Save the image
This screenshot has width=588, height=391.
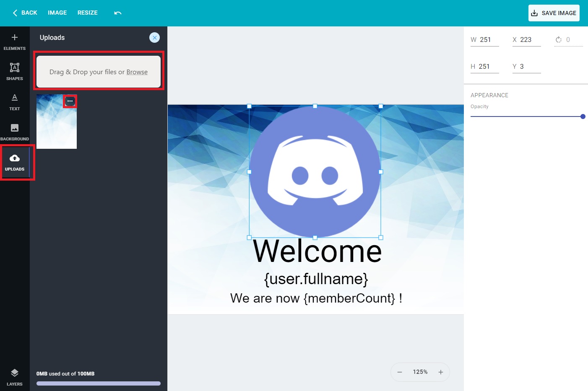554,13
